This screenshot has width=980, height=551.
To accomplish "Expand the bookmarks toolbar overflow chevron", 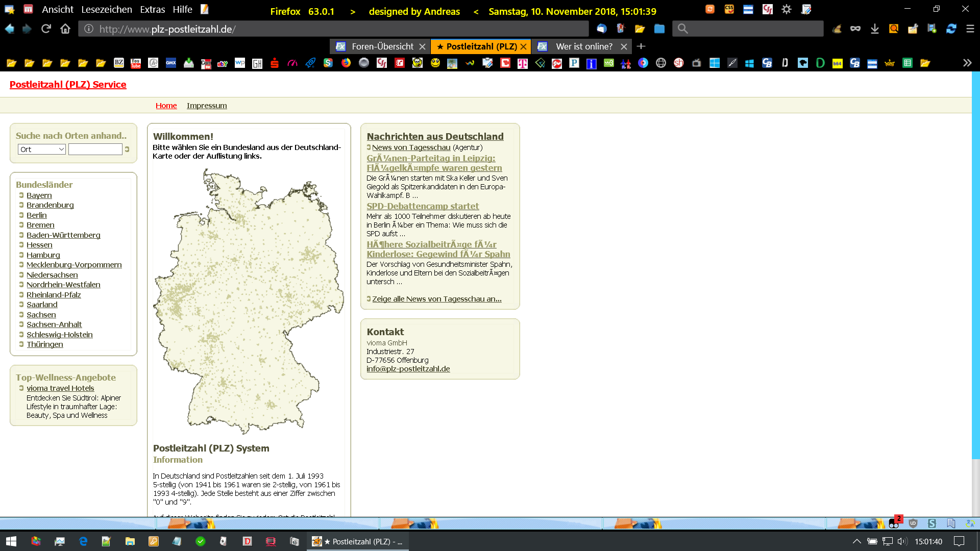I will click(x=967, y=63).
